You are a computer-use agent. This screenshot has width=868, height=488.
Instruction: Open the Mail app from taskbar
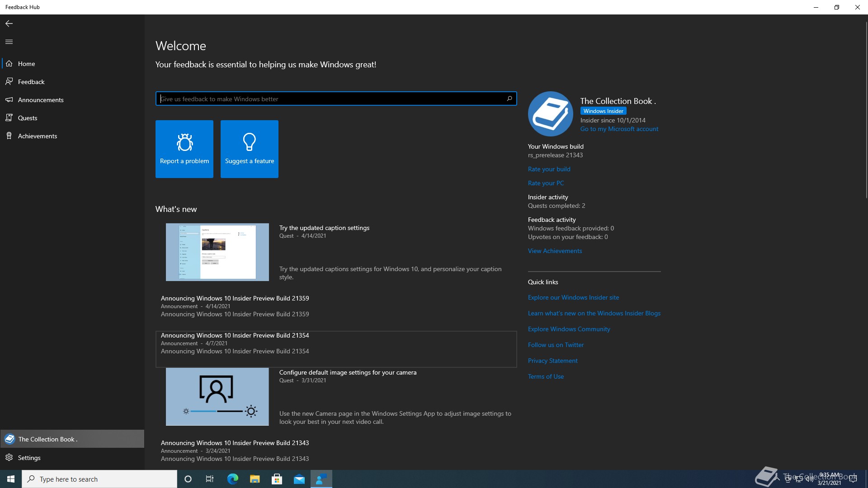(x=299, y=479)
